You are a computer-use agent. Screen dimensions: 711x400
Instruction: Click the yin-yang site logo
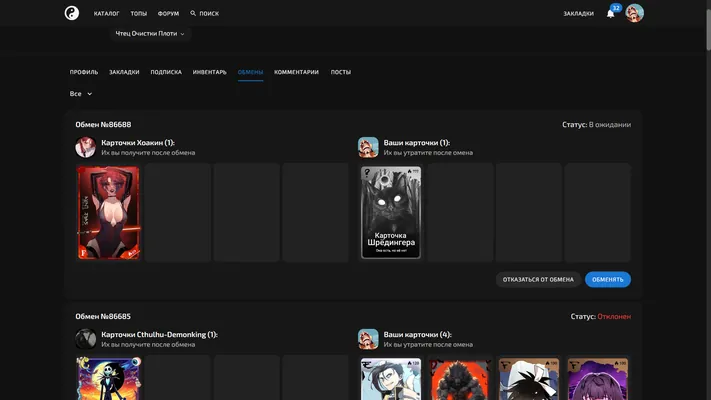72,13
